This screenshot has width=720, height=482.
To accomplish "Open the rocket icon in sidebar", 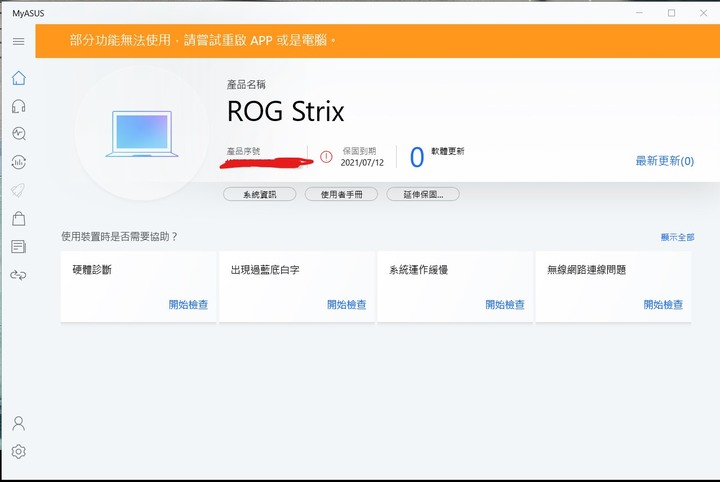I will [18, 190].
